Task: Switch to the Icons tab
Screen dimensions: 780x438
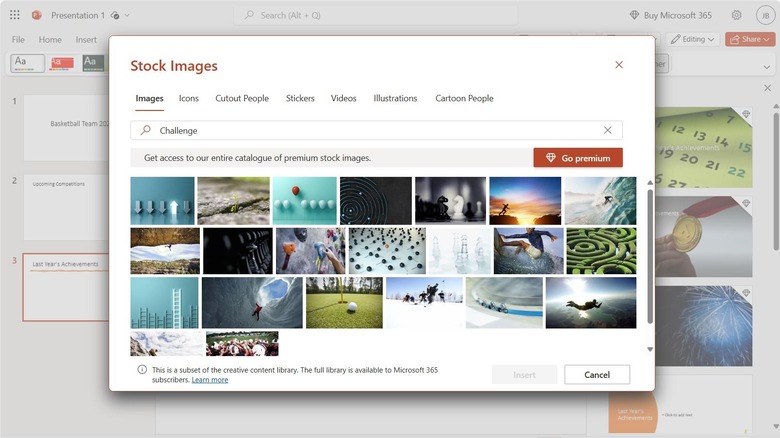Action: coord(189,99)
